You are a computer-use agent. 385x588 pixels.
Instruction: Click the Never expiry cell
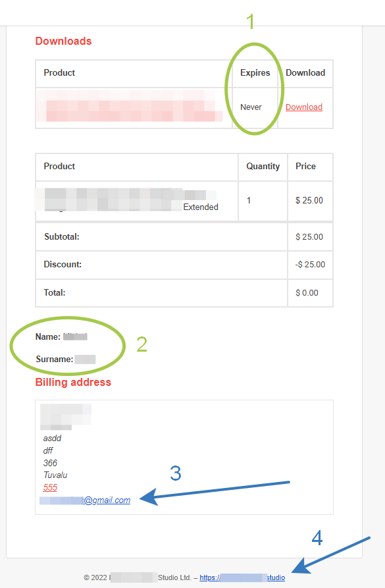pyautogui.click(x=251, y=107)
